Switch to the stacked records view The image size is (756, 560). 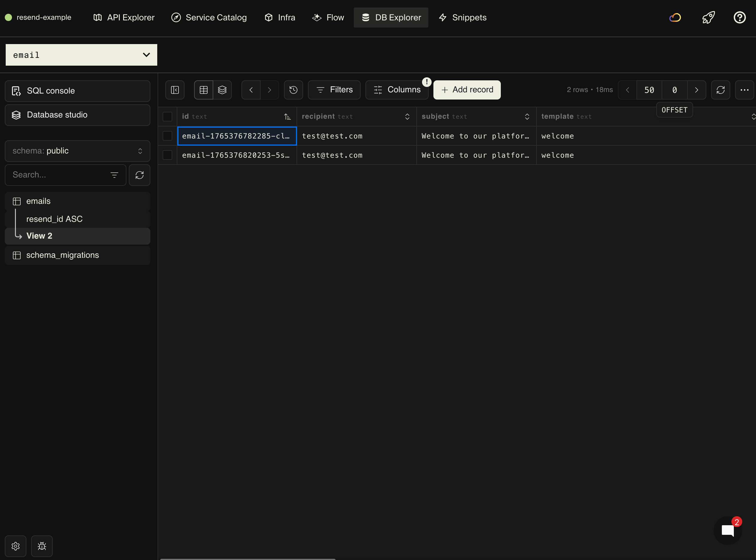[222, 90]
